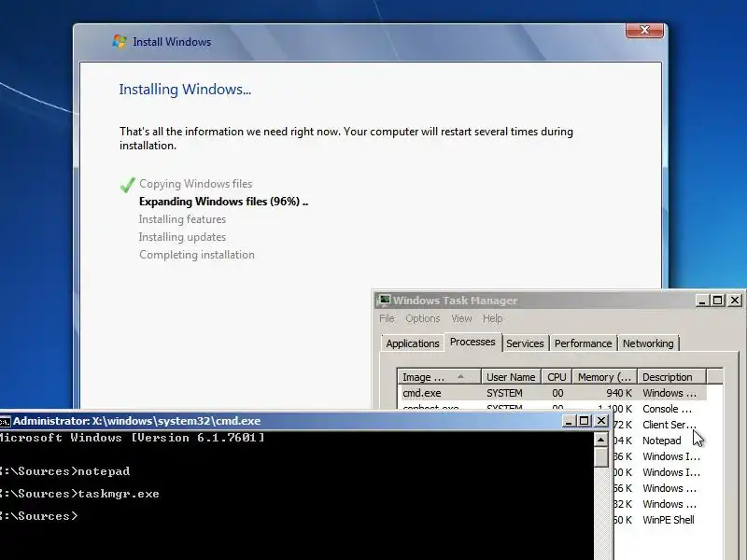
Task: Open the Options menu in Task Manager
Action: (x=423, y=318)
